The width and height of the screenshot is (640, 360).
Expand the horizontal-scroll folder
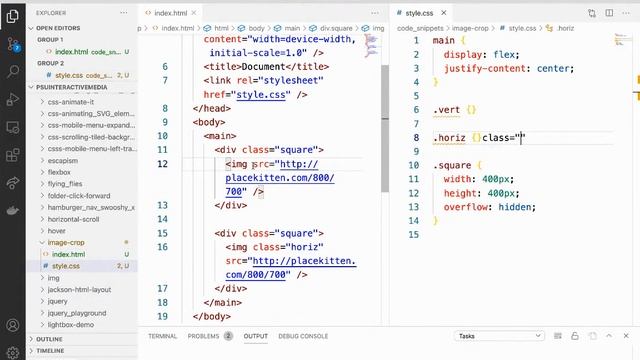73,220
